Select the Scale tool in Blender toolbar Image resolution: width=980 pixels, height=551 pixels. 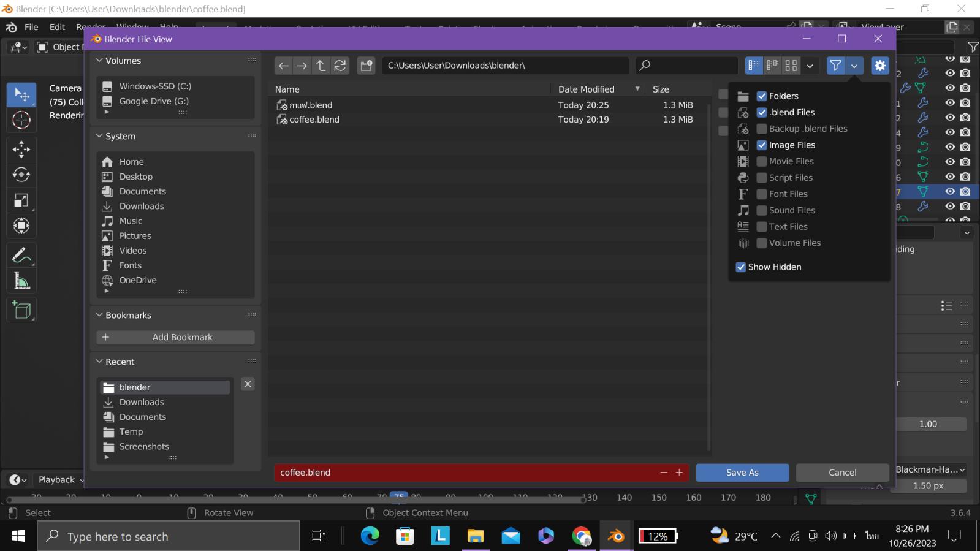point(21,200)
